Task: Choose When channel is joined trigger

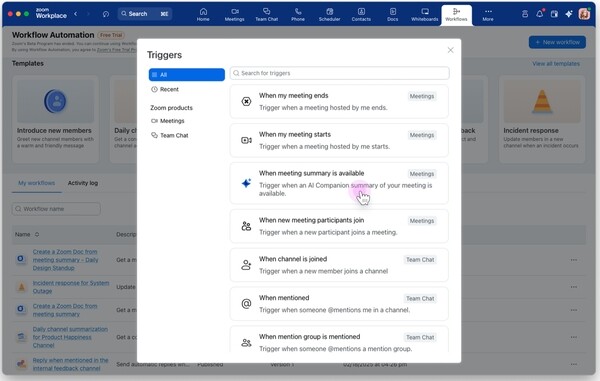Action: pyautogui.click(x=339, y=265)
